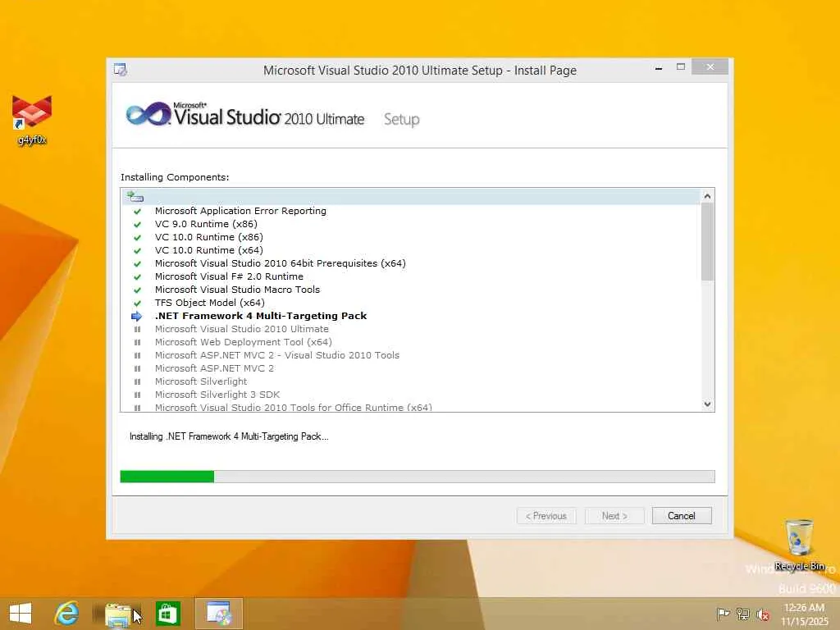
Task: Click the install icon in highlighted header row
Action: pos(135,197)
